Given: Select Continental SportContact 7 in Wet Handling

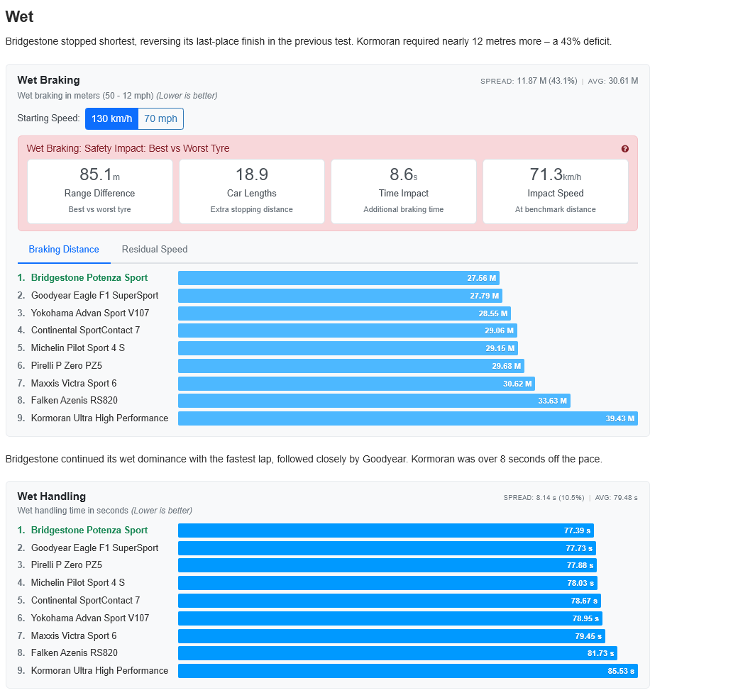Looking at the screenshot, I should pyautogui.click(x=85, y=601).
